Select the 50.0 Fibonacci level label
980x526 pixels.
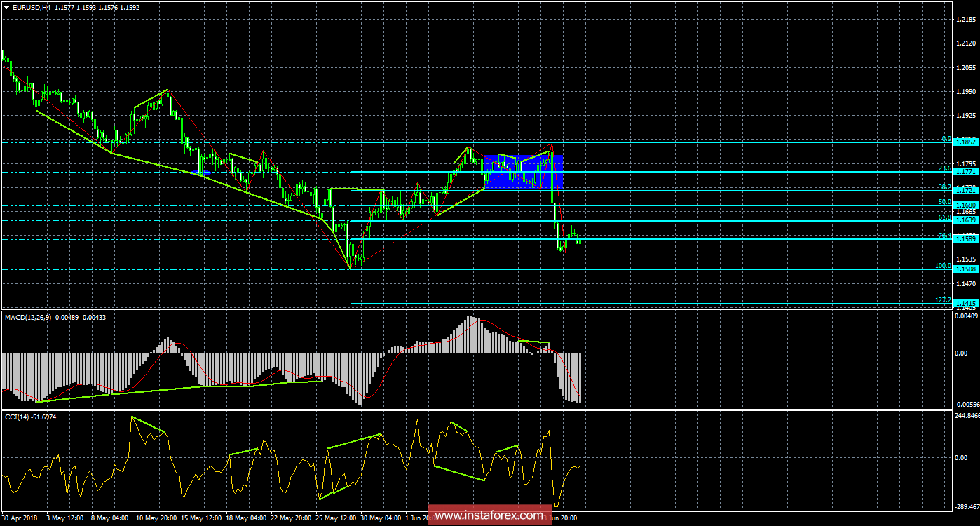point(944,202)
